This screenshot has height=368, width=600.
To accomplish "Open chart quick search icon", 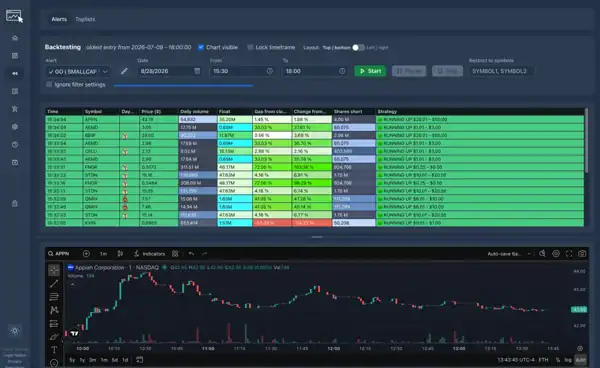I will pyautogui.click(x=542, y=254).
